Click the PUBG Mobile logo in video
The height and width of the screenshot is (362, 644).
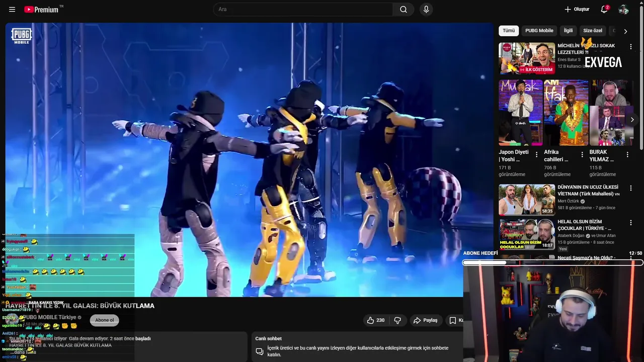click(21, 35)
